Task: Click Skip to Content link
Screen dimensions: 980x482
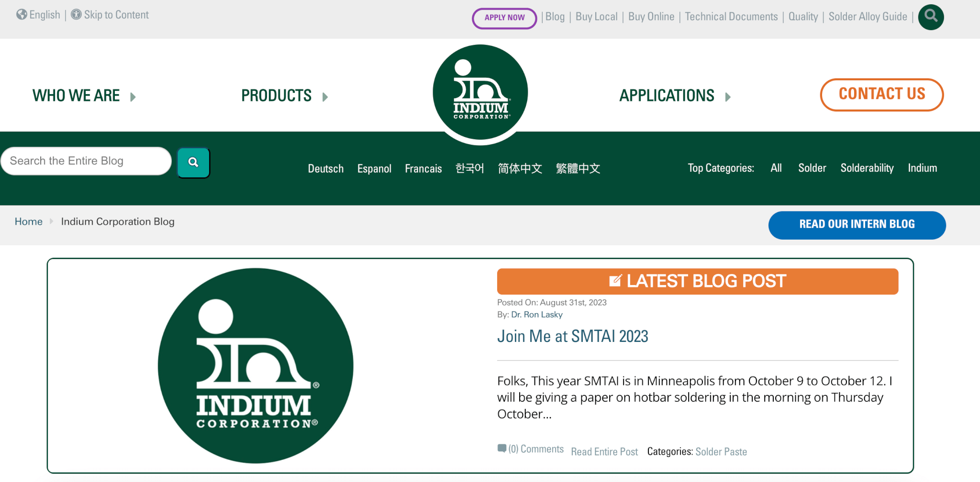Action: (x=116, y=15)
